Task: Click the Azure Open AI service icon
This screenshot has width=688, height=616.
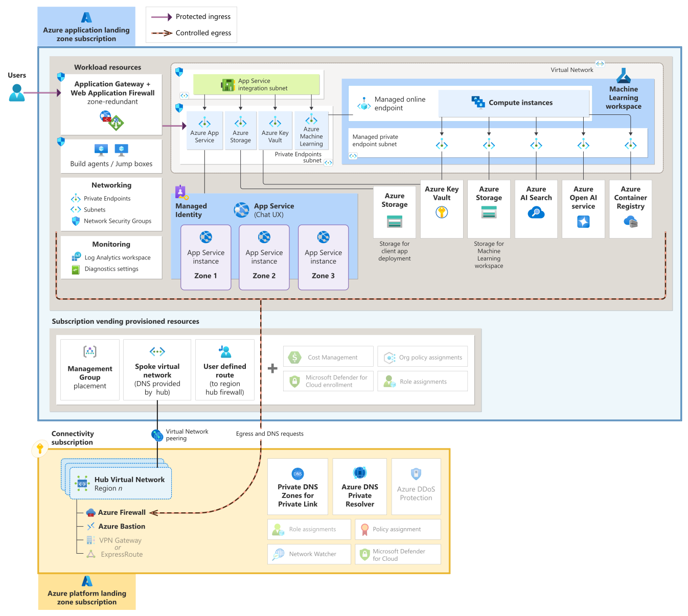Action: pos(583,222)
